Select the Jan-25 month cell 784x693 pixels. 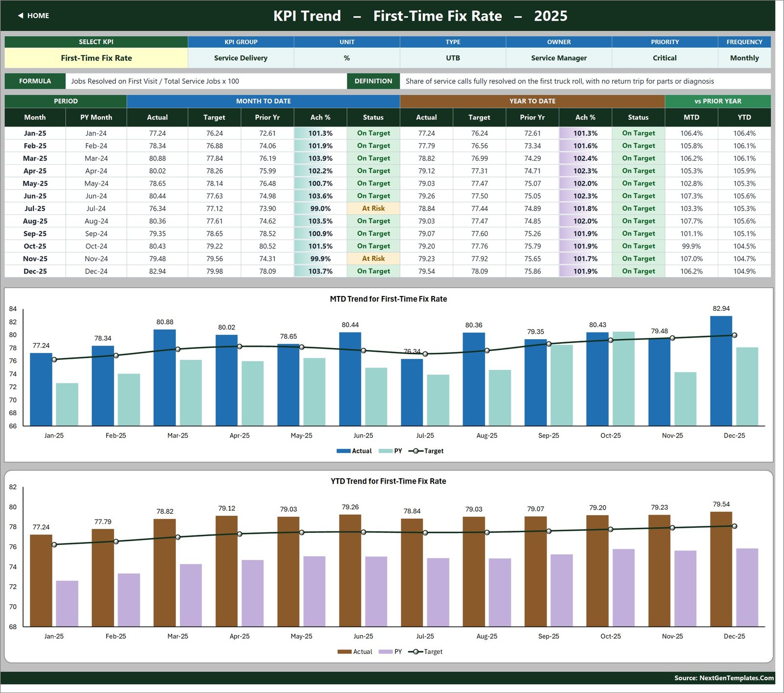35,133
